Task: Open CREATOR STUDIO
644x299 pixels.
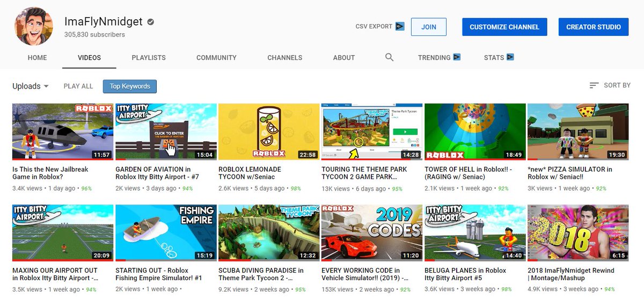Action: click(x=594, y=27)
